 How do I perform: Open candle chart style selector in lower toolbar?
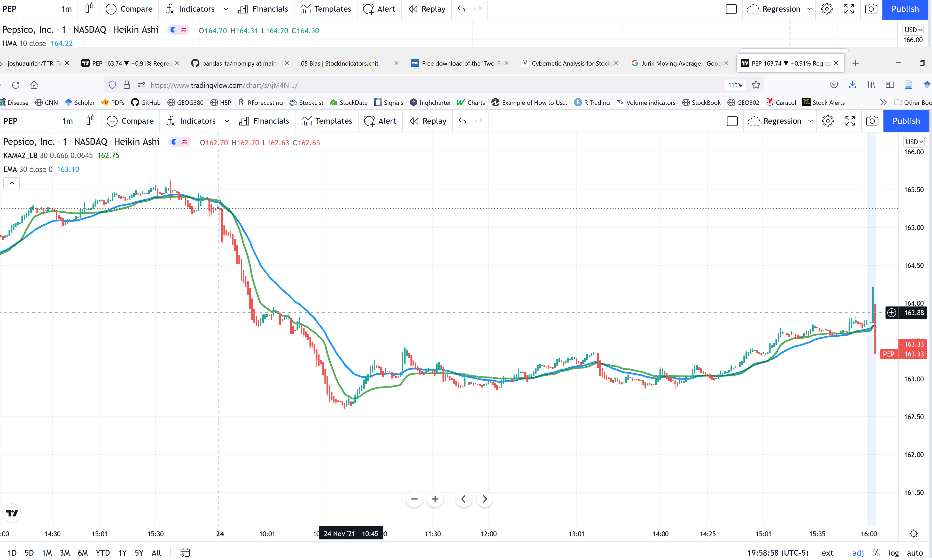click(x=90, y=121)
